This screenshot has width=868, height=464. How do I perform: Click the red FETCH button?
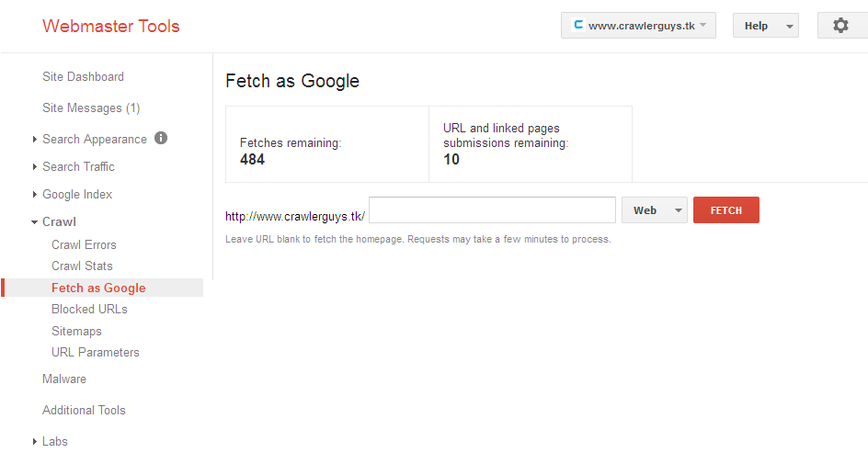[x=726, y=210]
